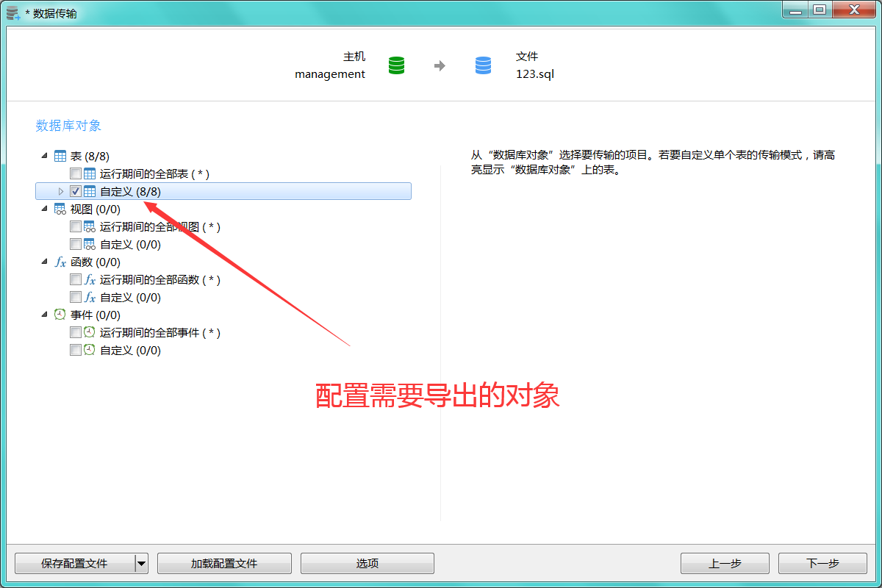
Task: Uncheck the 自定义 (8/8) tables checkbox
Action: [76, 192]
